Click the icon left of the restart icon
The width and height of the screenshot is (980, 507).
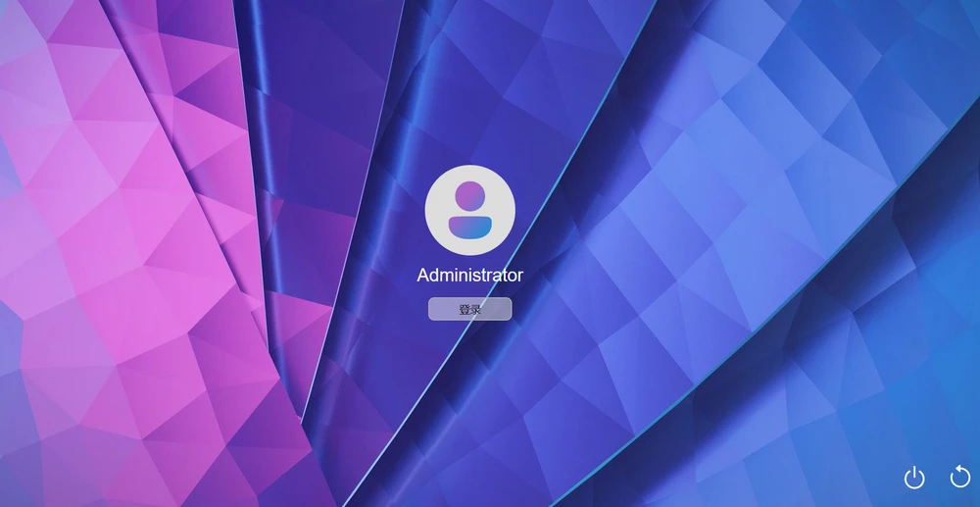coord(913,478)
